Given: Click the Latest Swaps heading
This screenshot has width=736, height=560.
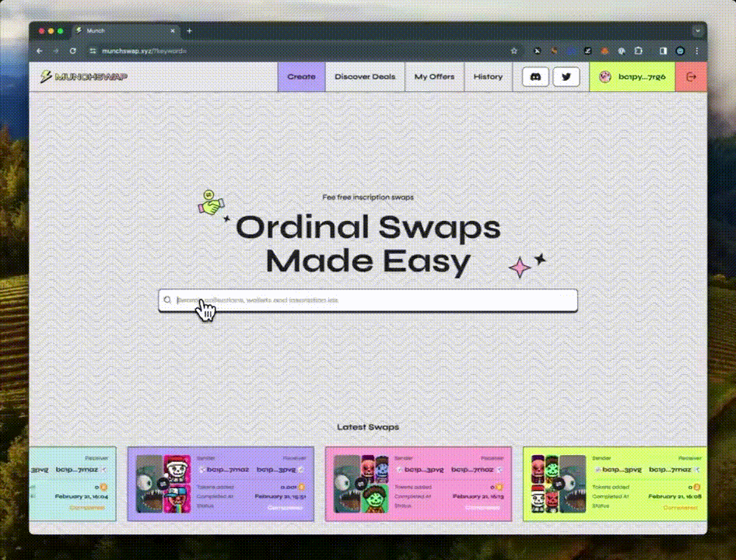Looking at the screenshot, I should click(x=368, y=427).
